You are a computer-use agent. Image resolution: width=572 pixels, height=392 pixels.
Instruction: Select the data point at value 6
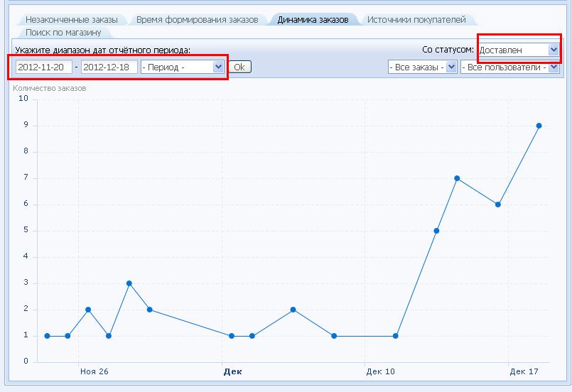coord(498,205)
